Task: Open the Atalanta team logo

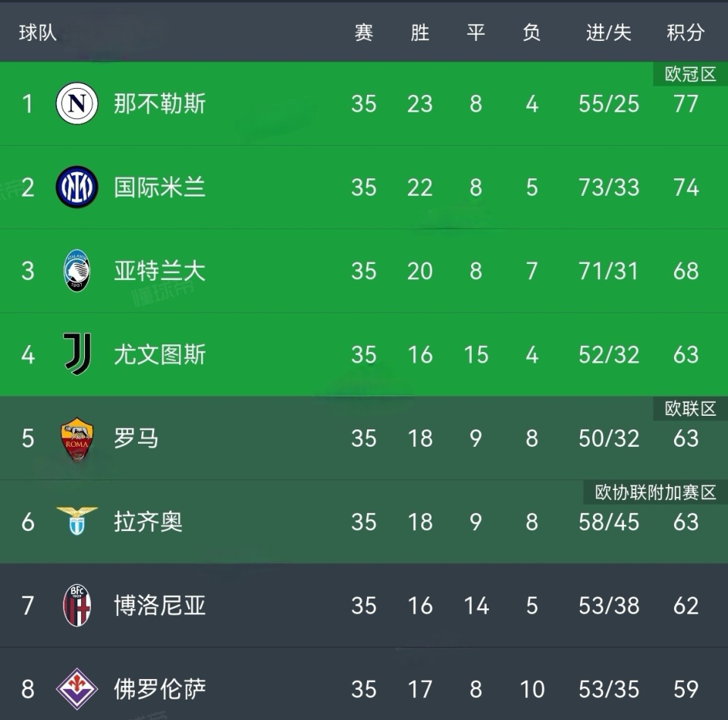Action: (77, 271)
